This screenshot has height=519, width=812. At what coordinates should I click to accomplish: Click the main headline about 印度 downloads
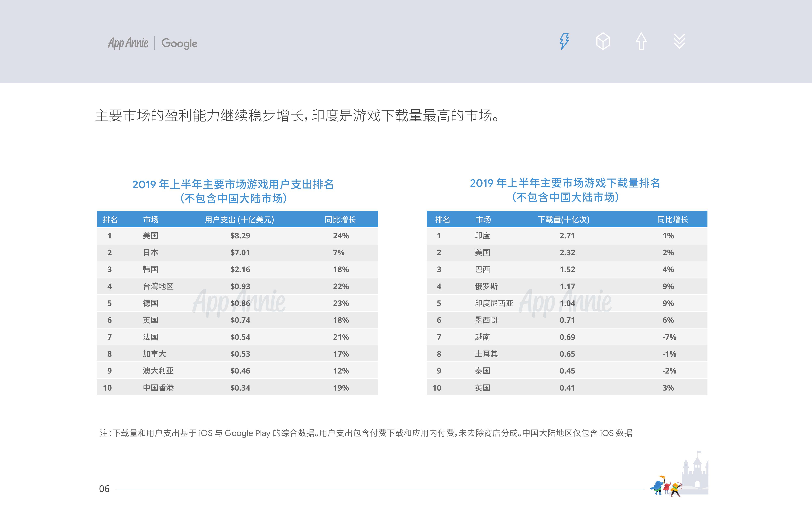point(297,116)
